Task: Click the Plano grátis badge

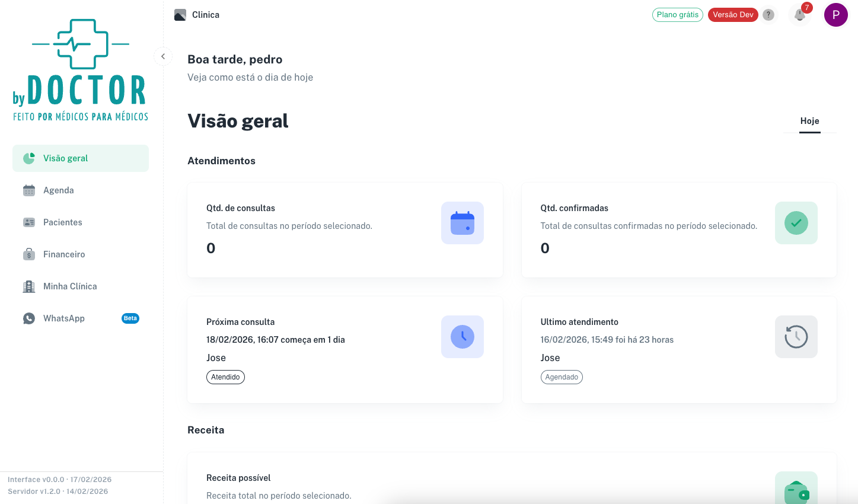Action: [677, 15]
